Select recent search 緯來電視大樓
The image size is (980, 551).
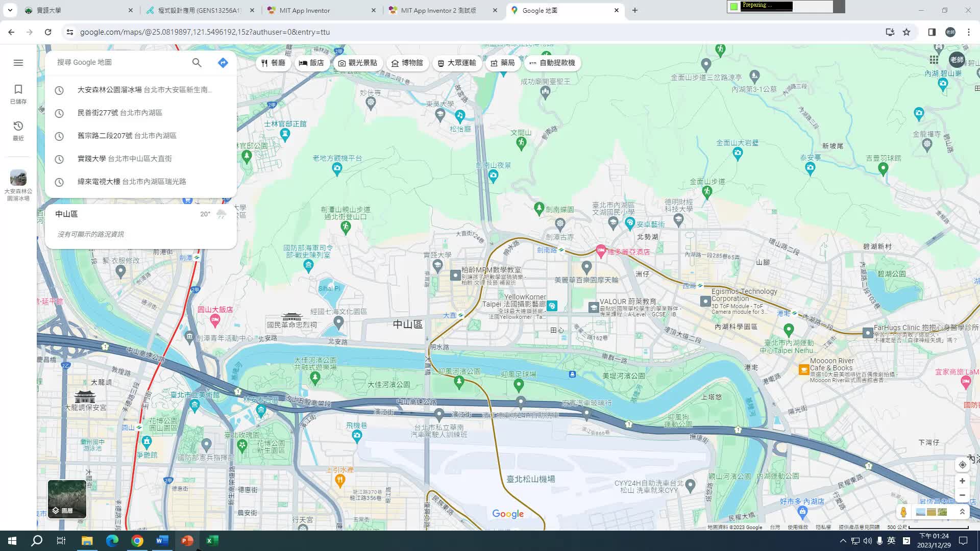coord(141,182)
